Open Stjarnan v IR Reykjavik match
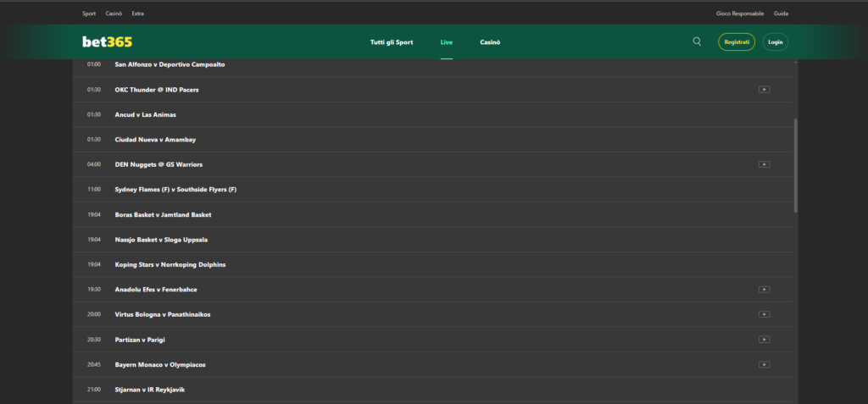This screenshot has width=868, height=404. pyautogui.click(x=149, y=390)
